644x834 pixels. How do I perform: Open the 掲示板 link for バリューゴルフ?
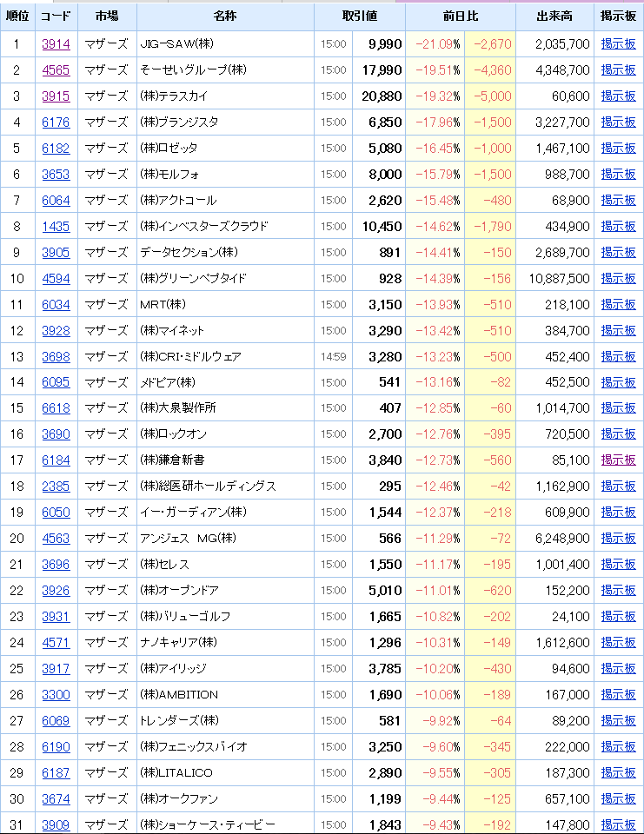619,617
